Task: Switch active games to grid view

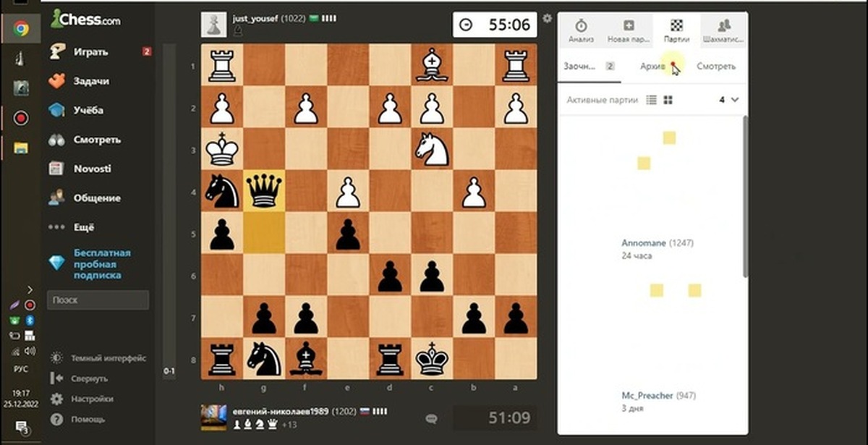Action: point(668,100)
